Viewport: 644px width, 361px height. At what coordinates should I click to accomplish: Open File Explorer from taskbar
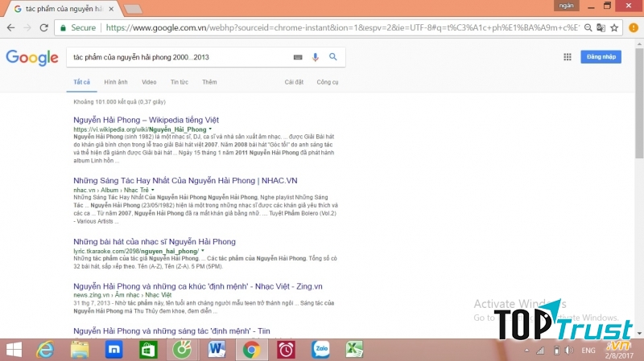pos(79,350)
